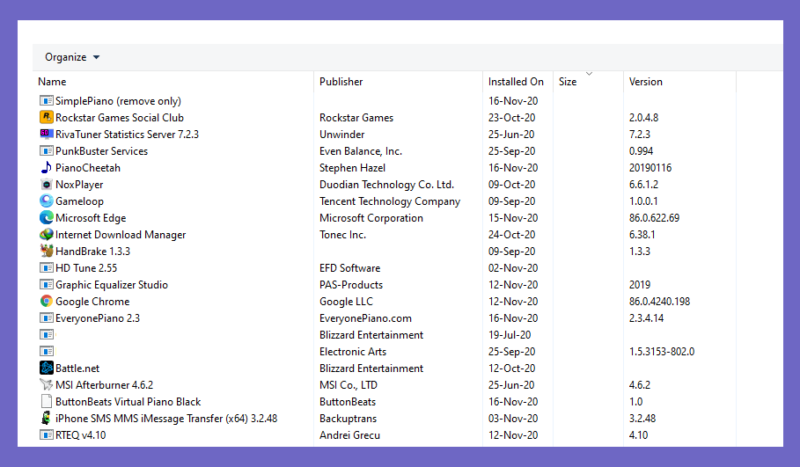Select the Google Chrome name
The image size is (800, 467).
point(92,302)
